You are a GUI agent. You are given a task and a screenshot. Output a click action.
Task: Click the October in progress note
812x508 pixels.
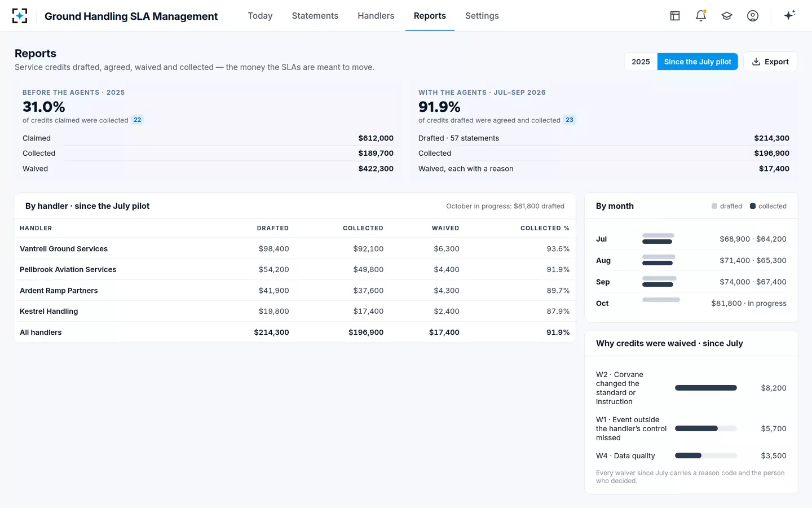(x=505, y=206)
